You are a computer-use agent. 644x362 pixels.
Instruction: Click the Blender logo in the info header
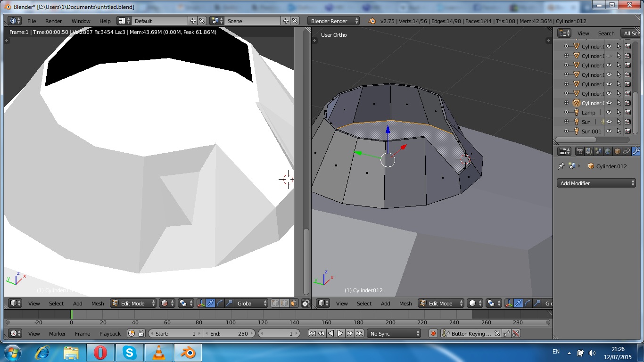[372, 21]
